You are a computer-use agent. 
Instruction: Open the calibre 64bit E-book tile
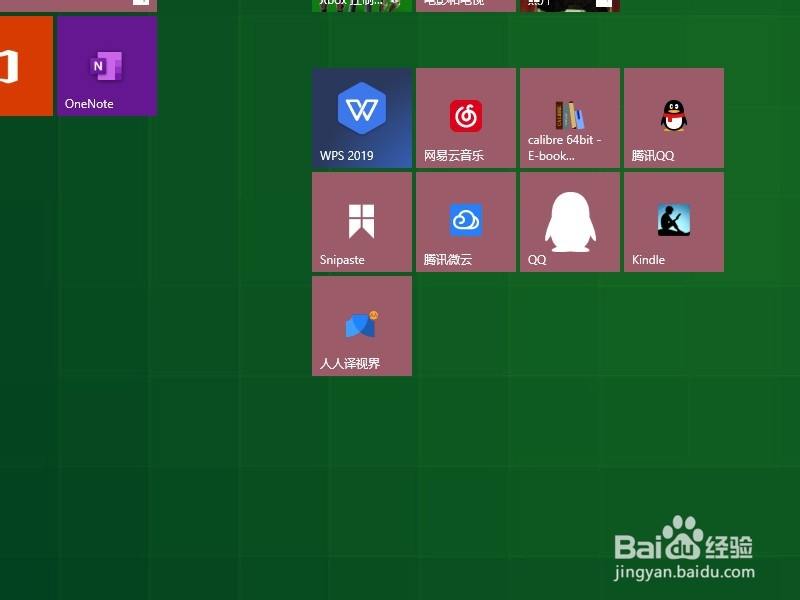click(570, 118)
